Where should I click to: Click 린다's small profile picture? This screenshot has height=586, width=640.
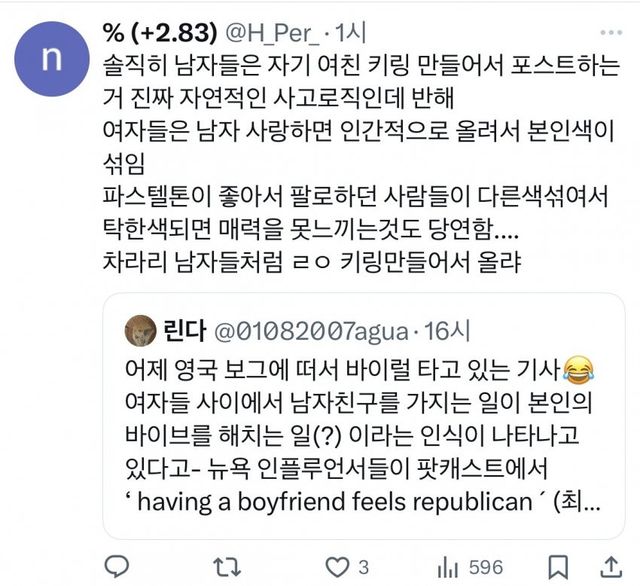point(139,327)
